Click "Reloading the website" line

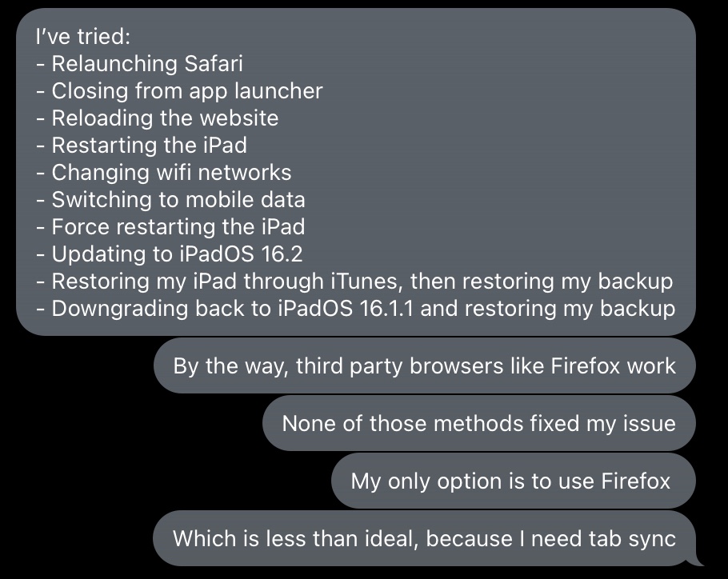tap(157, 118)
